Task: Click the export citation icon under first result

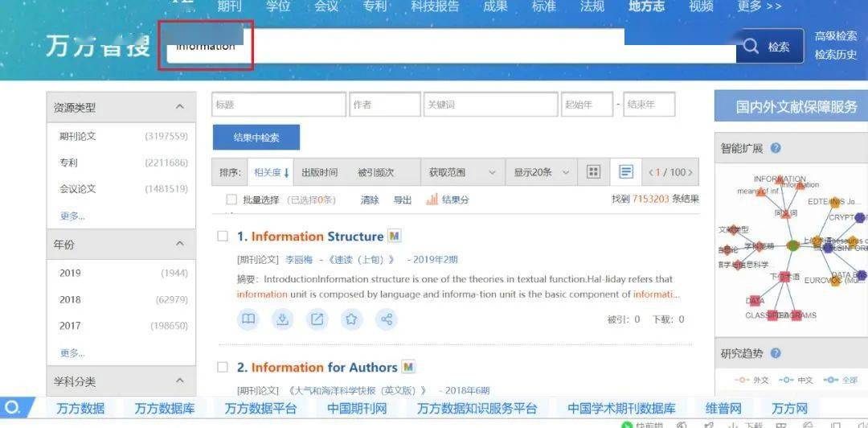Action: 317,319
